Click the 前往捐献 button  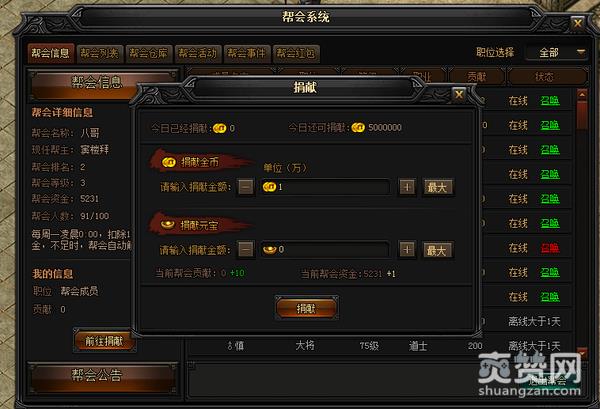tap(104, 341)
